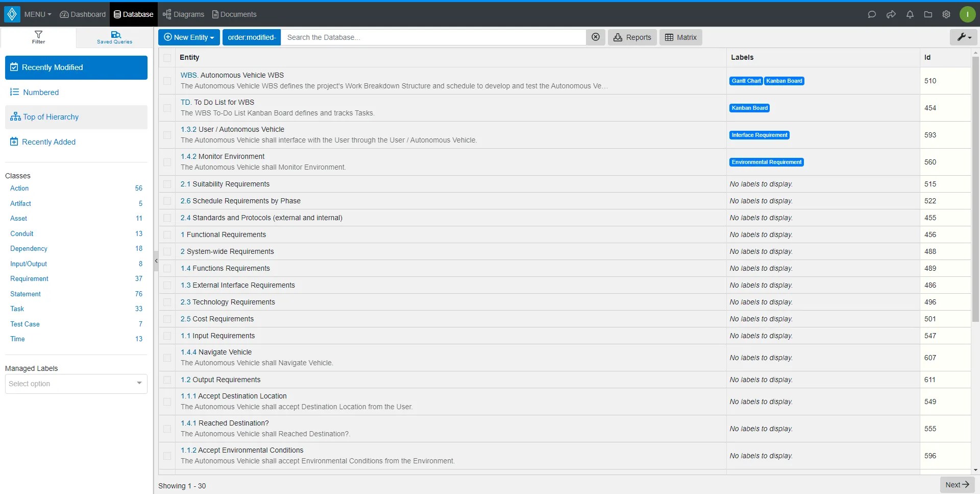Open the Autonomous Vehicle WBS entity
This screenshot has width=980, height=494.
click(x=232, y=75)
